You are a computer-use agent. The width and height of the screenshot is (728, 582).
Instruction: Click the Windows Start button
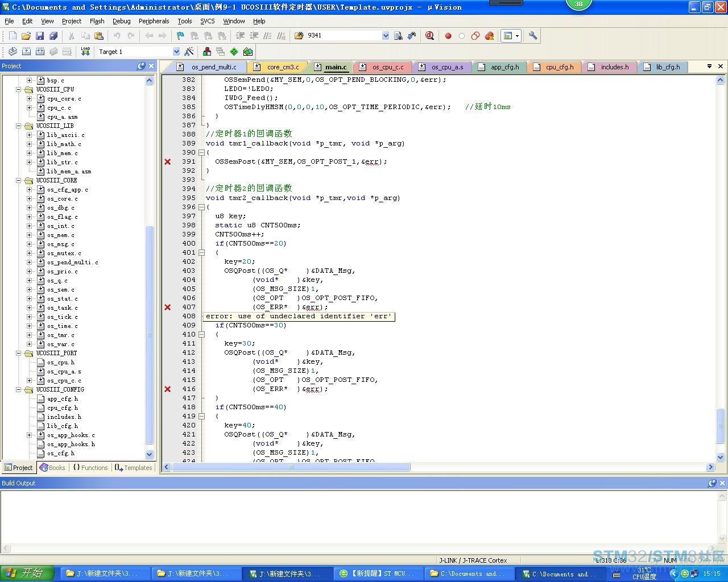(27, 573)
